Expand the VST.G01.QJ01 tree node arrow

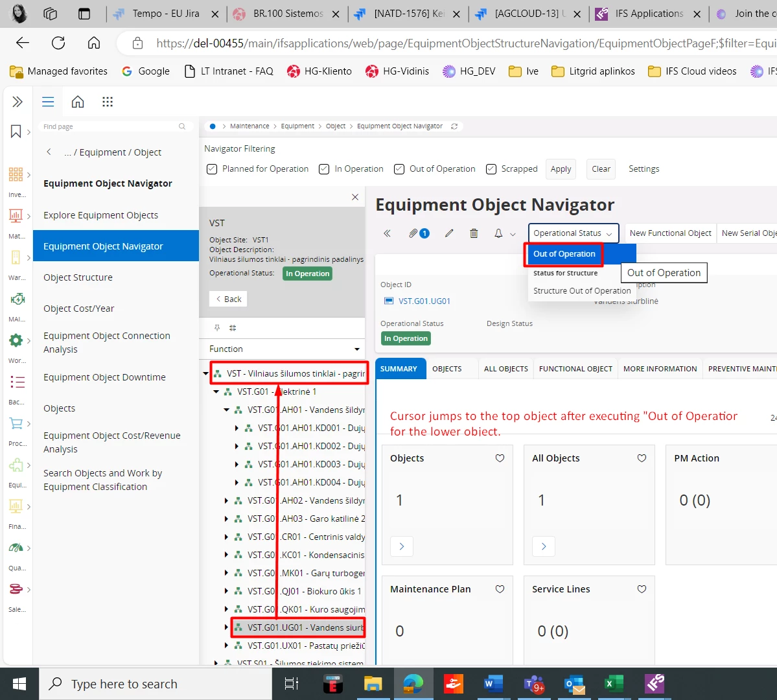point(226,591)
